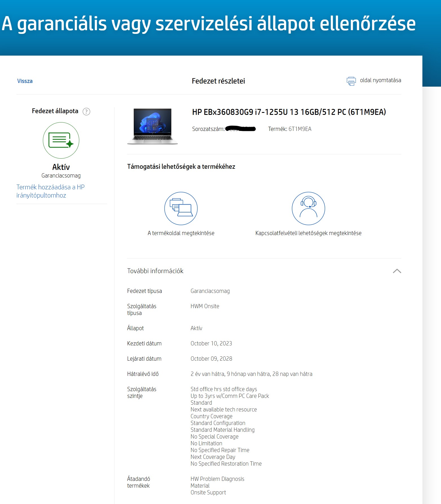
Task: Click the További információk section heading
Action: coord(155,271)
